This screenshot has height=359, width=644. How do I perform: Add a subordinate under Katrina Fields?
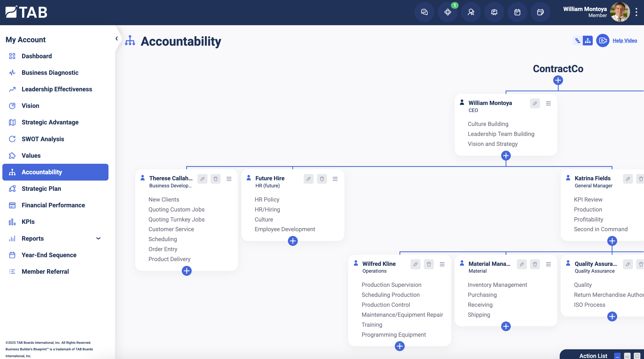612,241
